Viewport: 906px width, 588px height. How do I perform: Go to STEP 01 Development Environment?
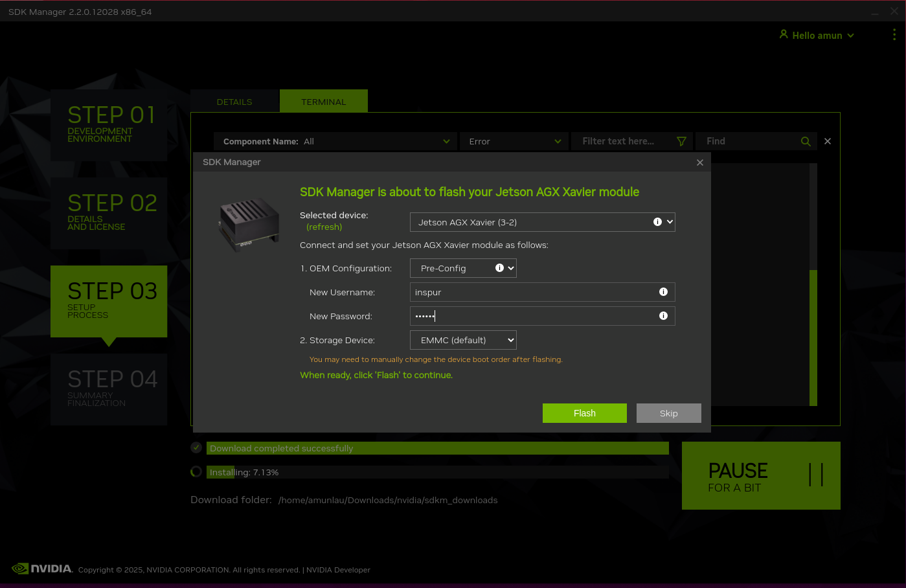tap(109, 125)
